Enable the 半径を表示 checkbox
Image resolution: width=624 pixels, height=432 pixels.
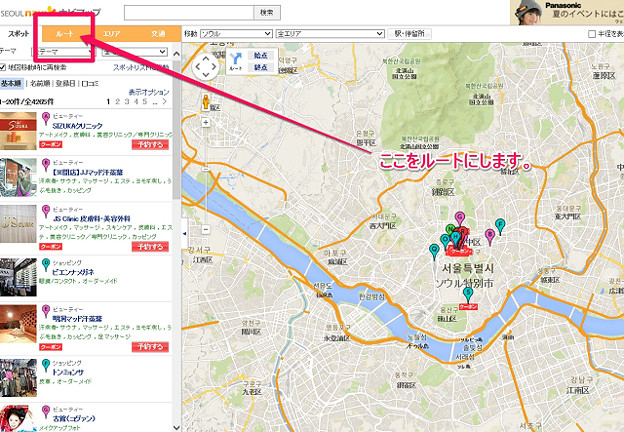pos(592,34)
